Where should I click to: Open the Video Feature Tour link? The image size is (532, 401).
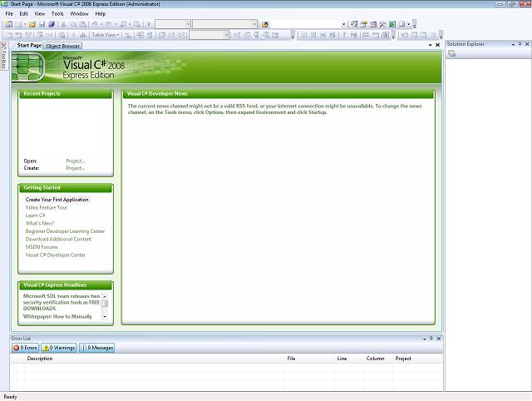point(47,207)
